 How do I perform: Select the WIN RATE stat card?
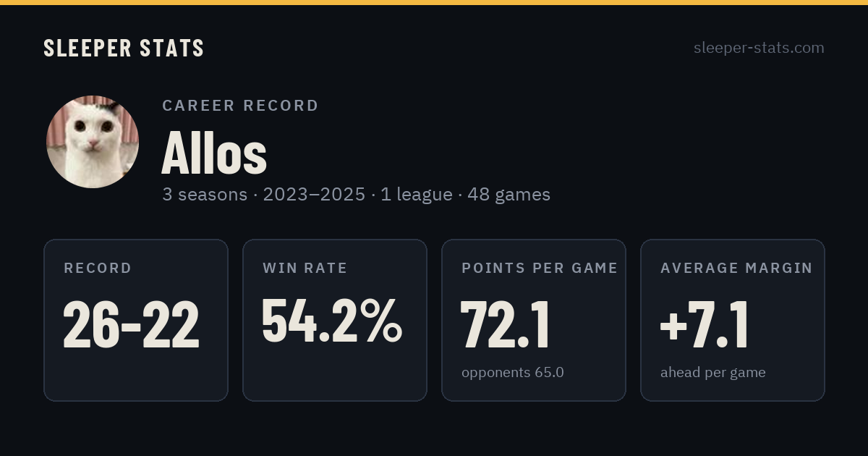(335, 320)
